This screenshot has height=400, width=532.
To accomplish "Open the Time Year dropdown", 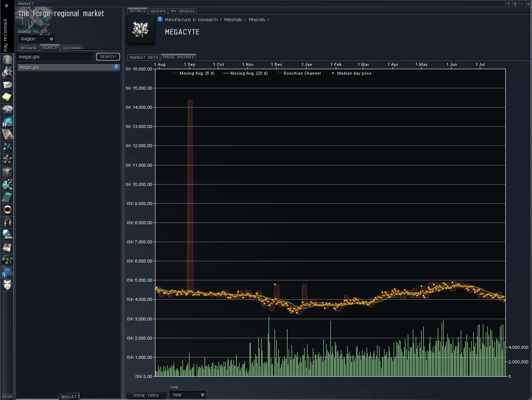I will 187,395.
